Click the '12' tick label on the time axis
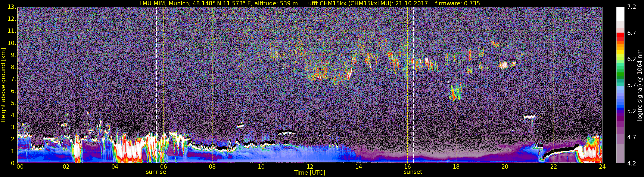 pyautogui.click(x=310, y=167)
